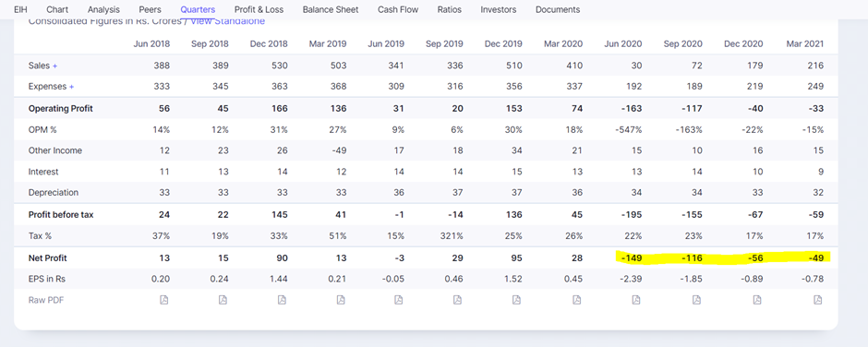Click EPS value 1.52
This screenshot has height=347, width=868.
pyautogui.click(x=513, y=279)
